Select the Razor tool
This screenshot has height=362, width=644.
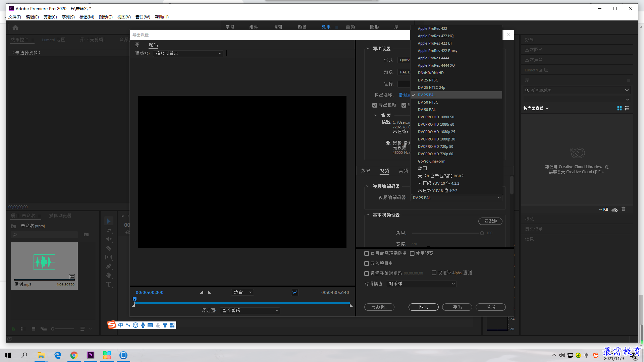109,248
